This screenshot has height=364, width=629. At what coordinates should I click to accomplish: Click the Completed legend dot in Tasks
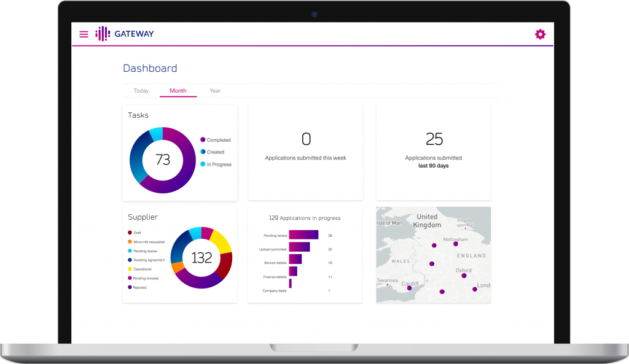pyautogui.click(x=203, y=140)
